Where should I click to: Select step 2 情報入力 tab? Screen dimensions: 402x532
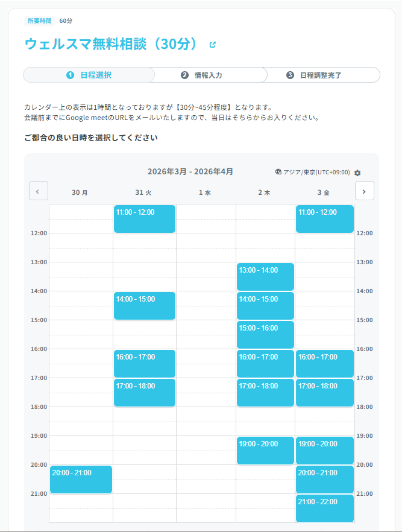pyautogui.click(x=202, y=75)
